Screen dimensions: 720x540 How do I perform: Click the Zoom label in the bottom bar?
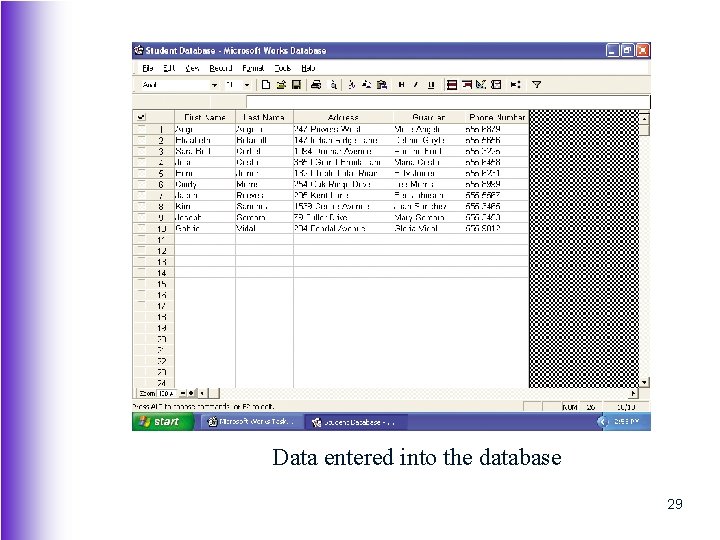tap(147, 394)
